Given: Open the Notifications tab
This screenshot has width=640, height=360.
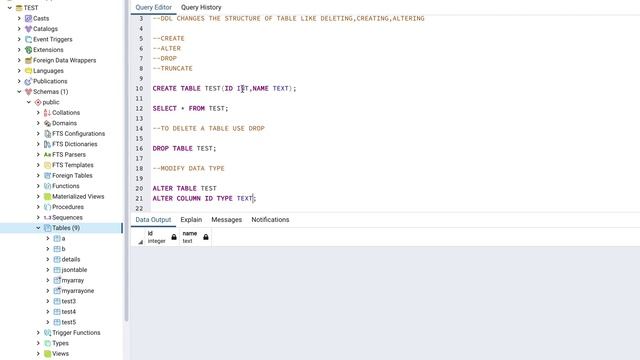Looking at the screenshot, I should coord(270,220).
